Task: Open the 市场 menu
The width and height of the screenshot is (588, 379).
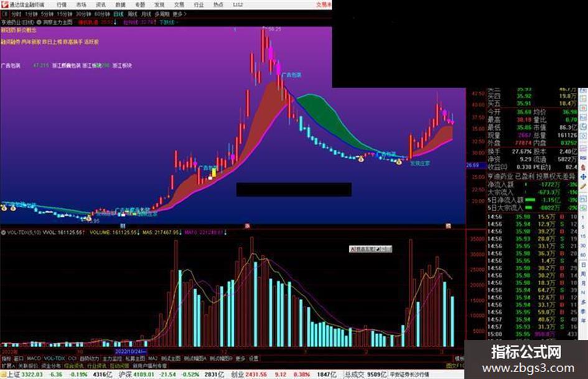Action: [81, 5]
